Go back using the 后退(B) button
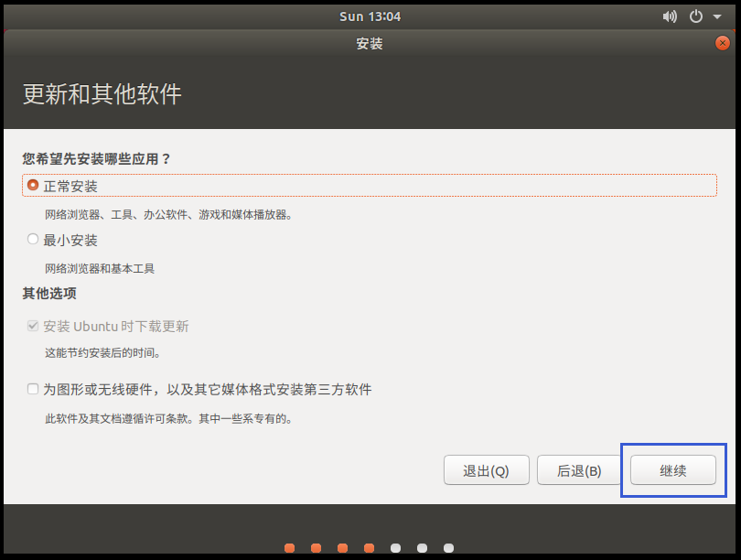Screen dimensions: 741x560 579,469
